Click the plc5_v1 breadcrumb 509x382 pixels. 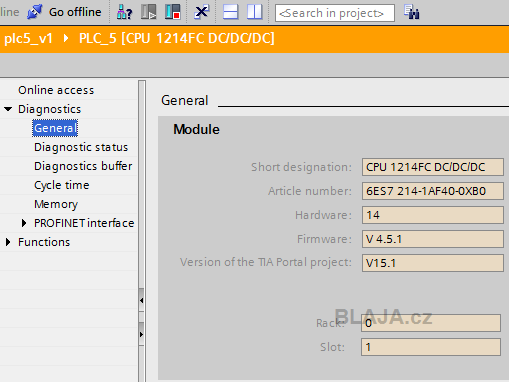[x=28, y=39]
